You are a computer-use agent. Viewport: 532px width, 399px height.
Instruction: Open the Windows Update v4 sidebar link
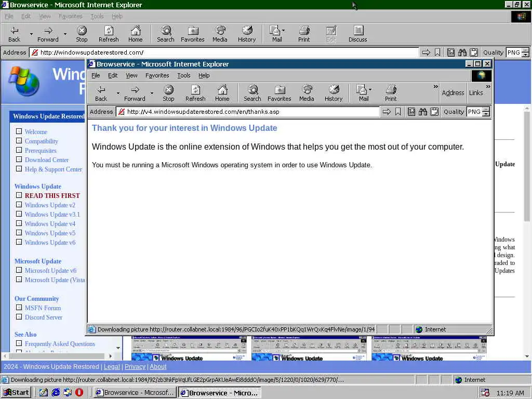[50, 223]
